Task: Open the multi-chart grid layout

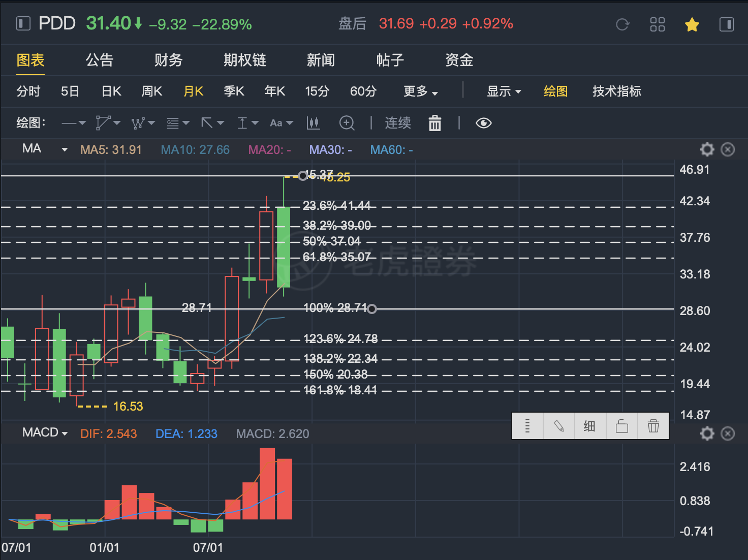Action: [x=658, y=24]
